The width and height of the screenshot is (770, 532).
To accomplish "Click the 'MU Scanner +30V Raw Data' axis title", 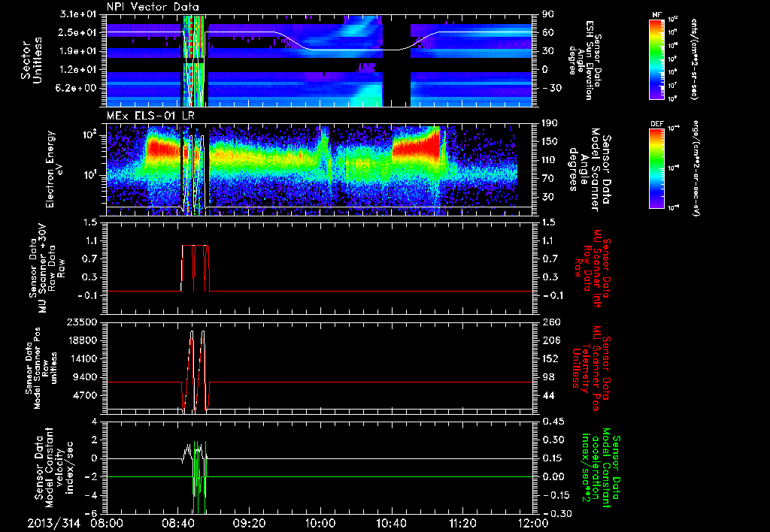I will (47, 268).
